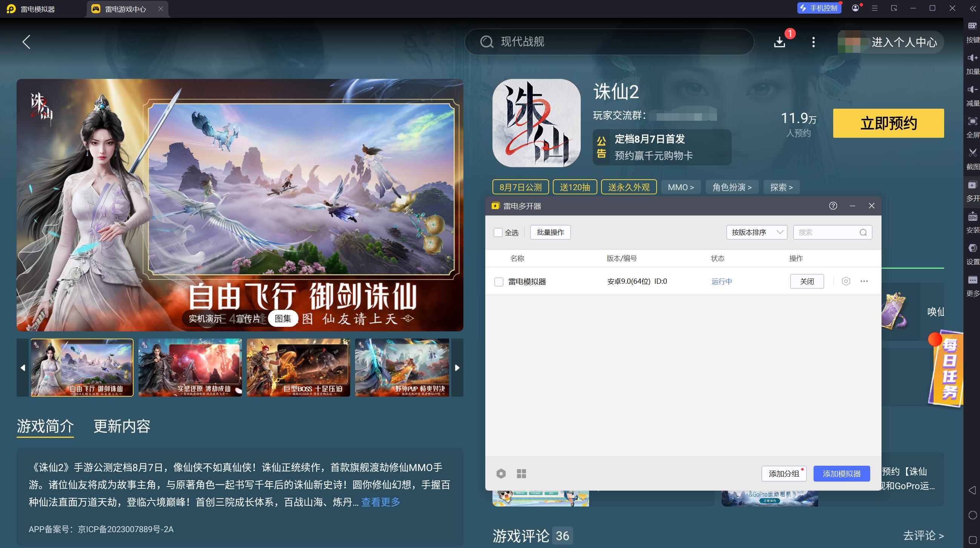This screenshot has width=980, height=548.
Task: Toggle 全屏 fullscreen sidebar icon
Action: (x=972, y=121)
